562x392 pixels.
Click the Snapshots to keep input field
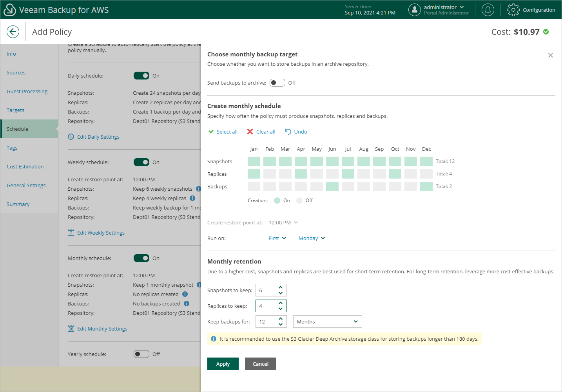(x=266, y=290)
